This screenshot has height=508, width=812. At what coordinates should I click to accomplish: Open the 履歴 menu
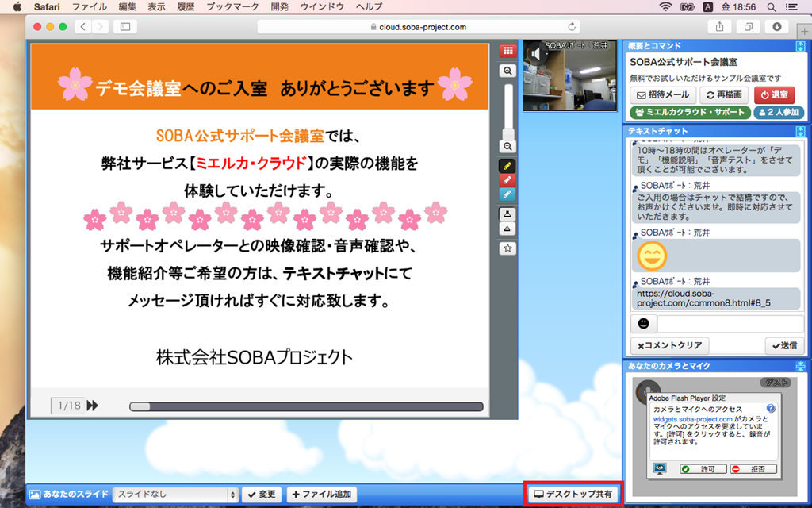tap(186, 6)
